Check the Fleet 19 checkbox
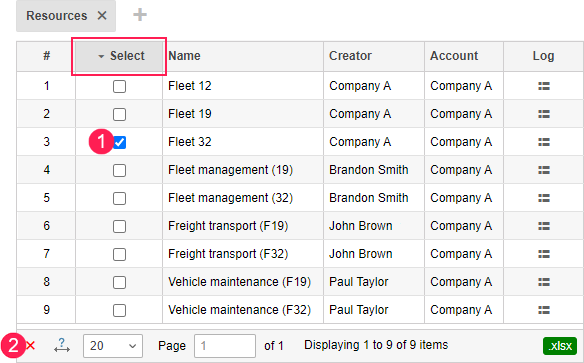 (x=120, y=114)
